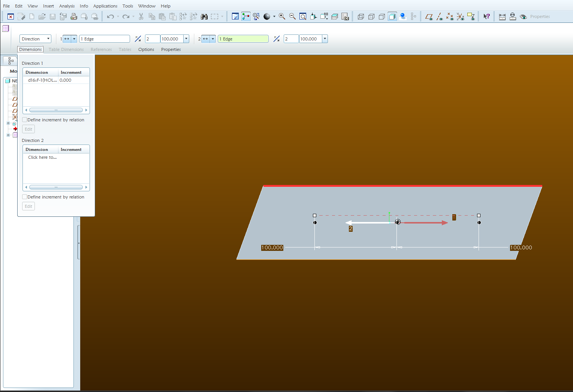
Task: Check Direction 1 Define increment by relation
Action: tap(25, 120)
